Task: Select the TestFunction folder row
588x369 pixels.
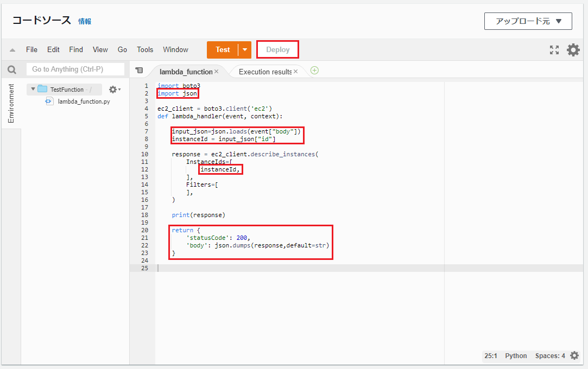Action: tap(65, 90)
